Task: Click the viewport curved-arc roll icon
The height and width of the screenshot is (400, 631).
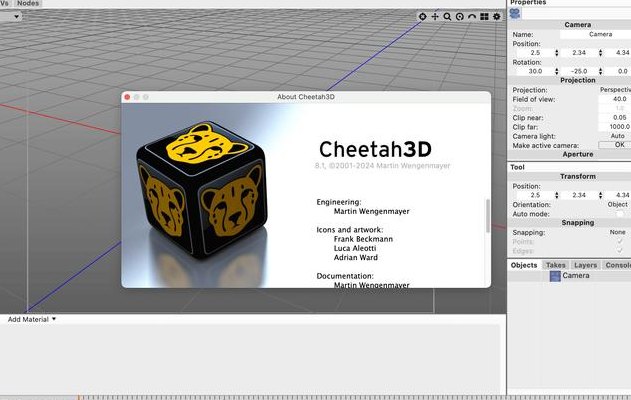Action: pyautogui.click(x=472, y=16)
